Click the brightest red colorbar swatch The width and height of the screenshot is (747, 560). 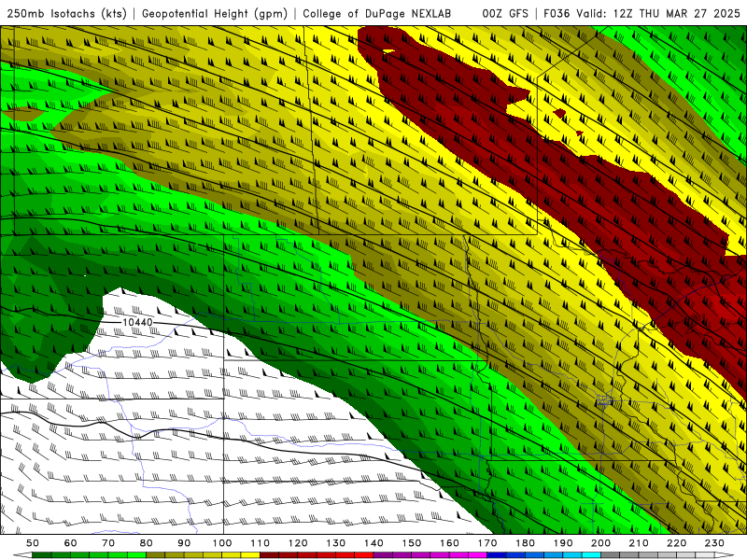[364, 555]
